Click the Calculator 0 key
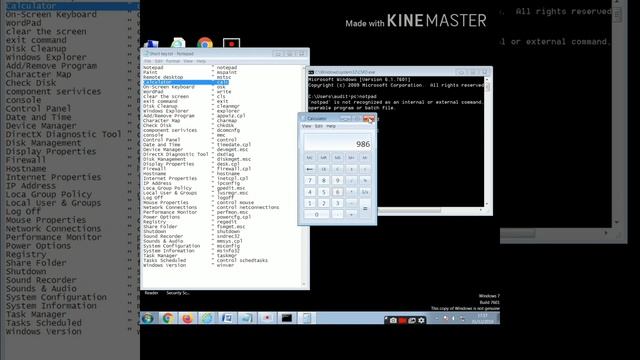Image resolution: width=640 pixels, height=360 pixels. pyautogui.click(x=316, y=214)
